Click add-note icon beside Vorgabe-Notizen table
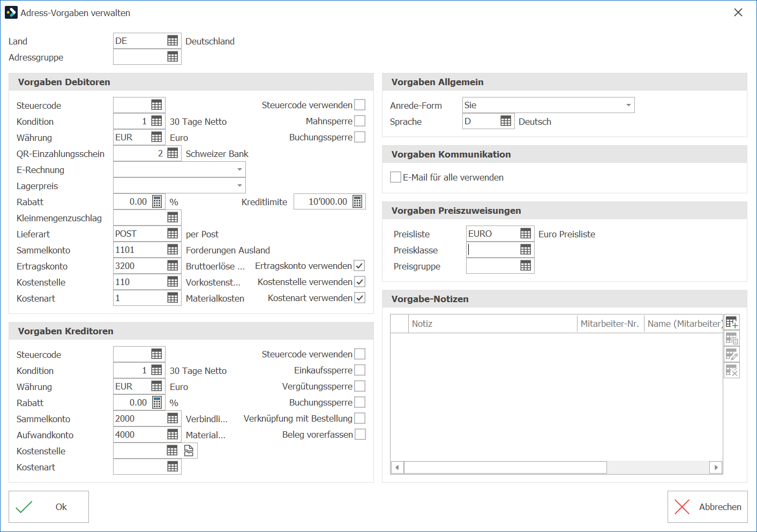Viewport: 757px width, 532px height. pyautogui.click(x=732, y=323)
